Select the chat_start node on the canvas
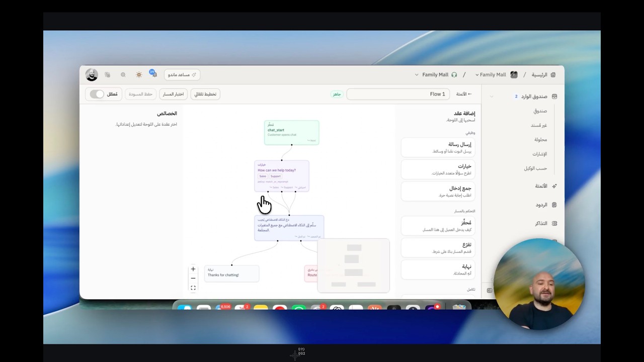Image resolution: width=644 pixels, height=362 pixels. click(x=292, y=132)
